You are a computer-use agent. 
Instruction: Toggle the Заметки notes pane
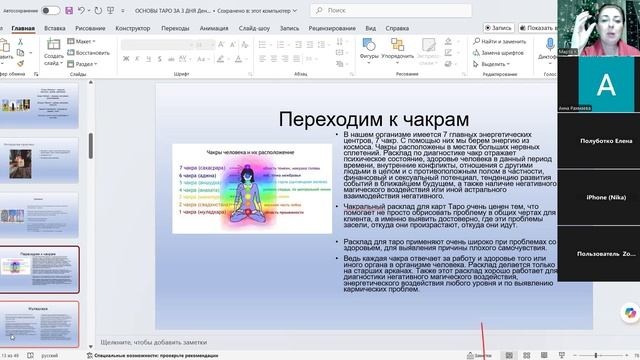479,356
